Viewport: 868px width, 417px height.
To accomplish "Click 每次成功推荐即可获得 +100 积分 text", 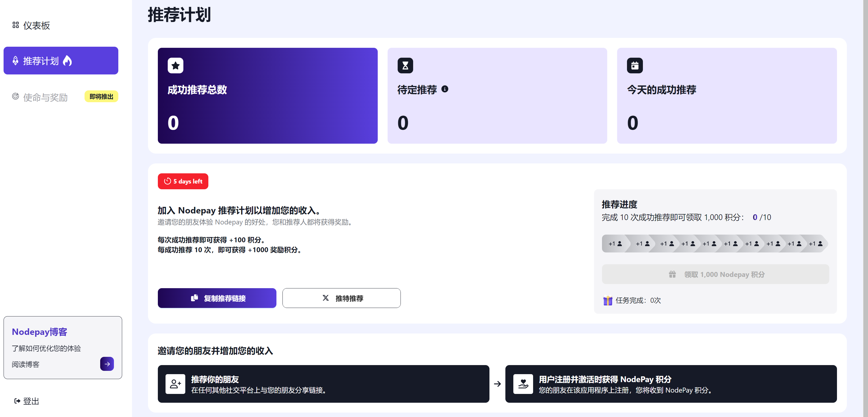I will click(x=212, y=240).
